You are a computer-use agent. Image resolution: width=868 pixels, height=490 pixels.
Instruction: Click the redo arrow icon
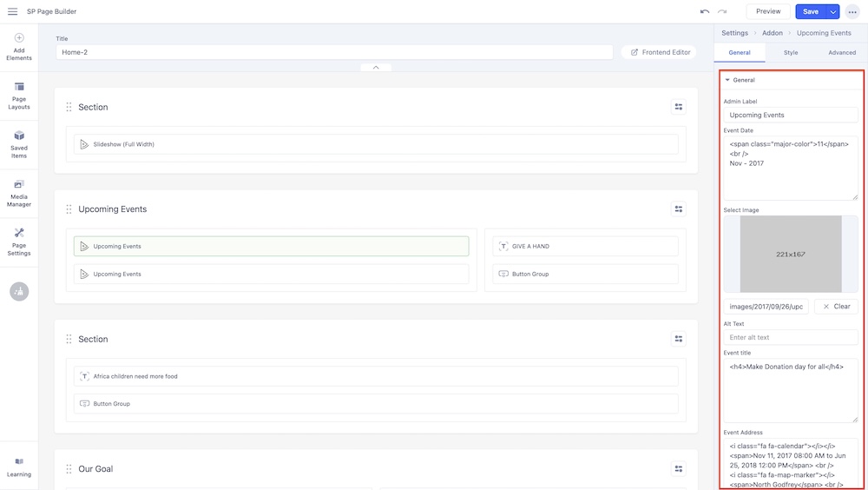[722, 11]
